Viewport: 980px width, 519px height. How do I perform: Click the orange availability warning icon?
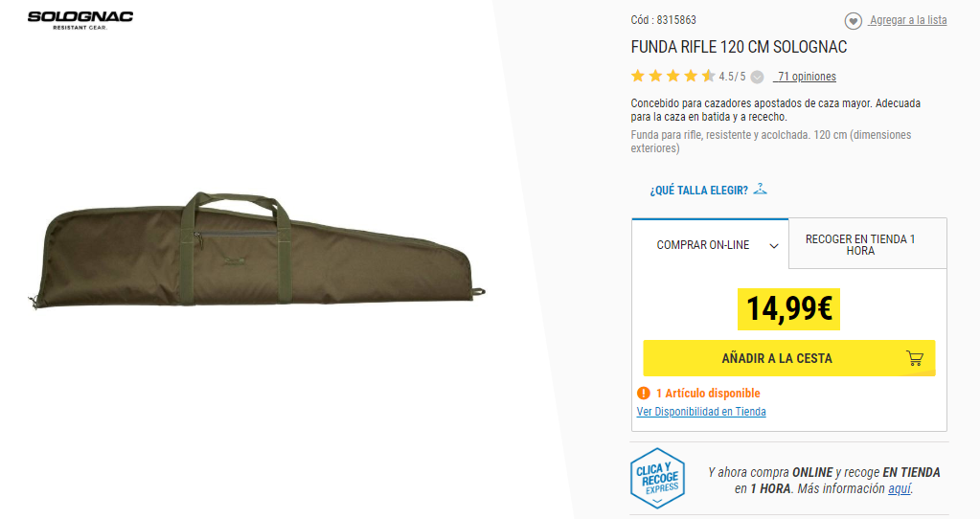coord(644,394)
